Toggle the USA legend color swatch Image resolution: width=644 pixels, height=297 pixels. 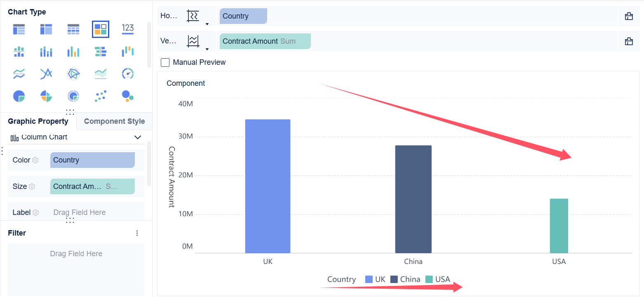click(429, 279)
